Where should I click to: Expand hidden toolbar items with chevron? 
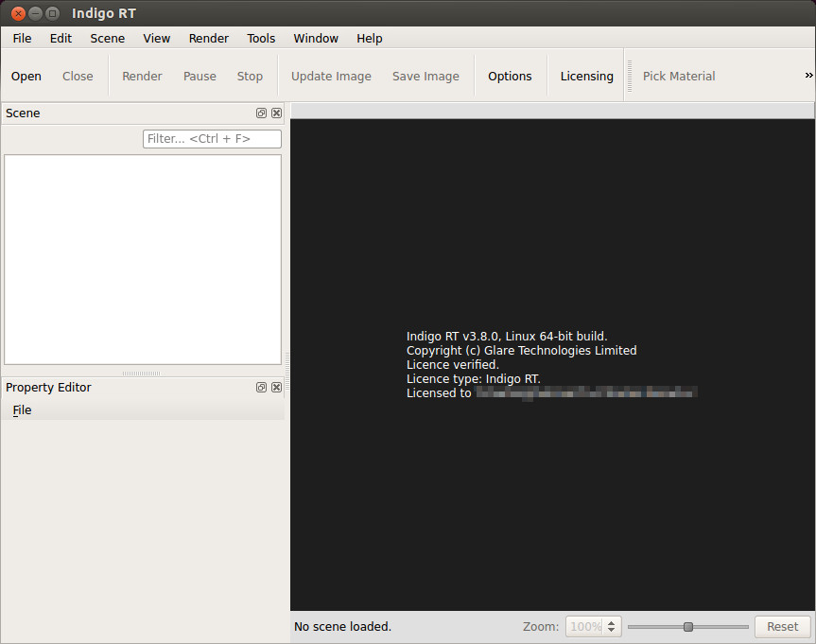[x=808, y=76]
